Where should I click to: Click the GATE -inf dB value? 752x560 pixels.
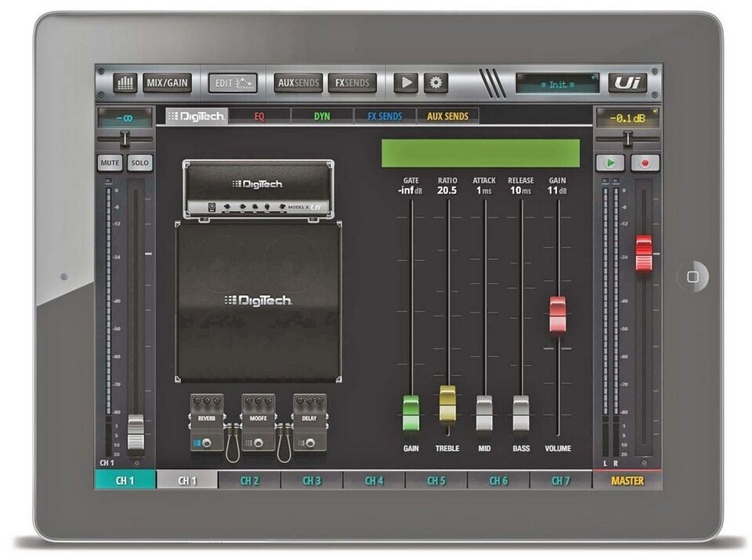(410, 190)
